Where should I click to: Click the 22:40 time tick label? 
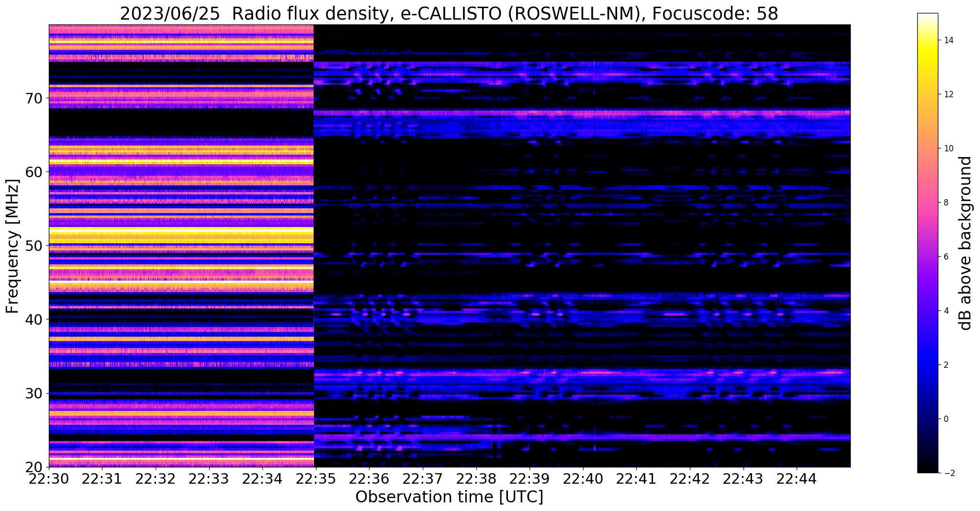coord(583,478)
